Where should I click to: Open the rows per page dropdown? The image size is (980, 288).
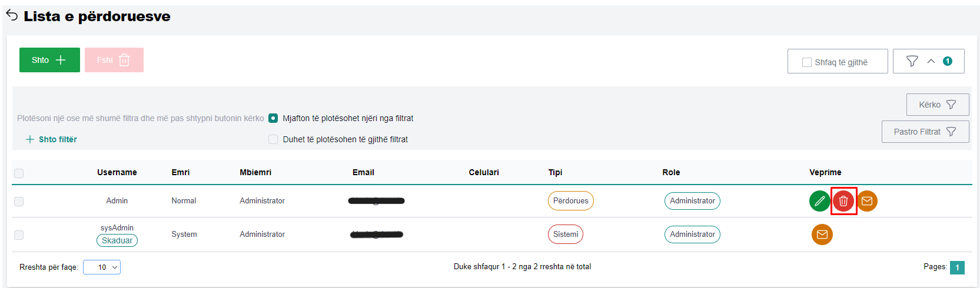102,267
